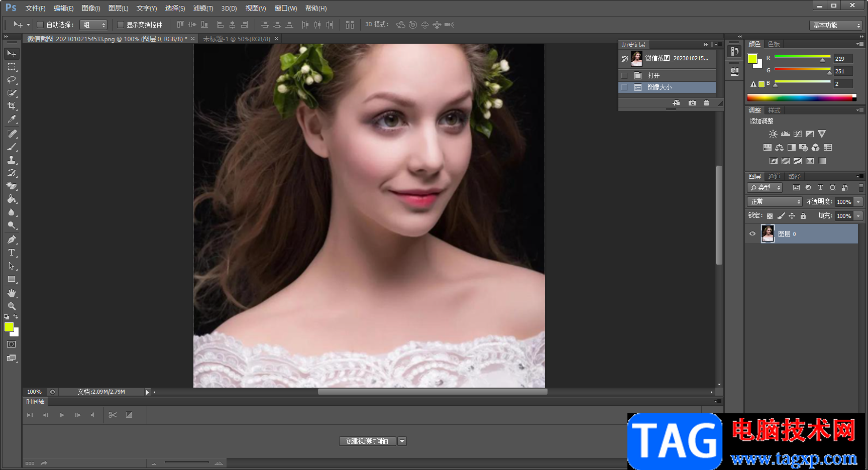Select the Hand tool
The image size is (868, 470).
(x=12, y=293)
